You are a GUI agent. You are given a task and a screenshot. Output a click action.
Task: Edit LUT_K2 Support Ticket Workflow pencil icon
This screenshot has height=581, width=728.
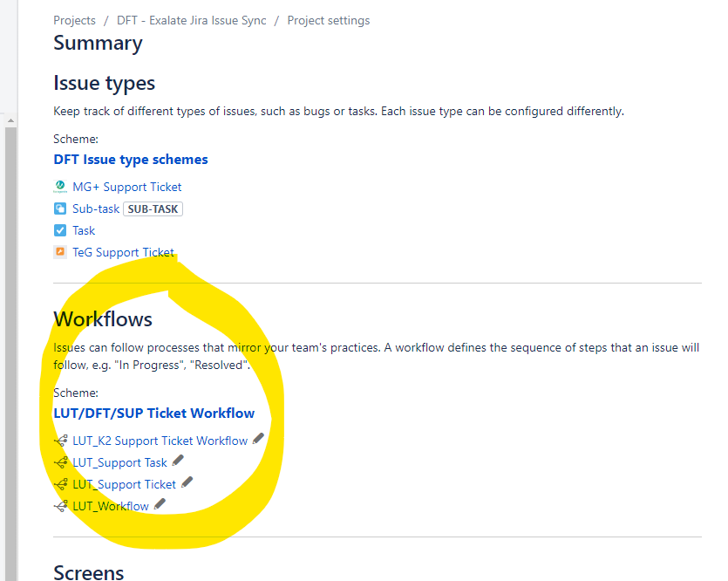258,439
